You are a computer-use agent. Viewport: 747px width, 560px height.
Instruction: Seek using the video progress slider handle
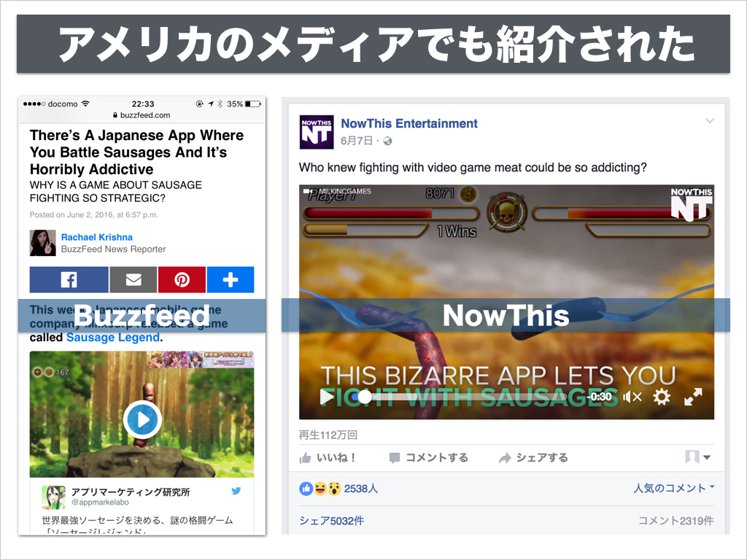(365, 396)
